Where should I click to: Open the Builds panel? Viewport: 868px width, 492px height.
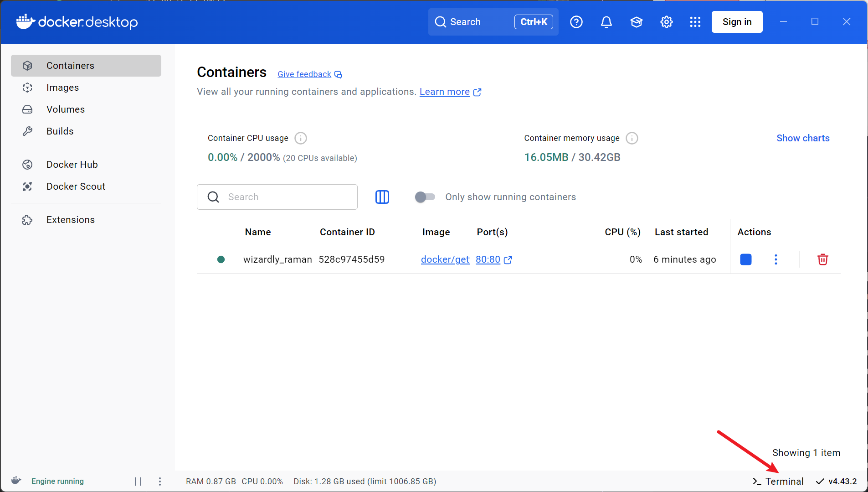[x=60, y=131]
